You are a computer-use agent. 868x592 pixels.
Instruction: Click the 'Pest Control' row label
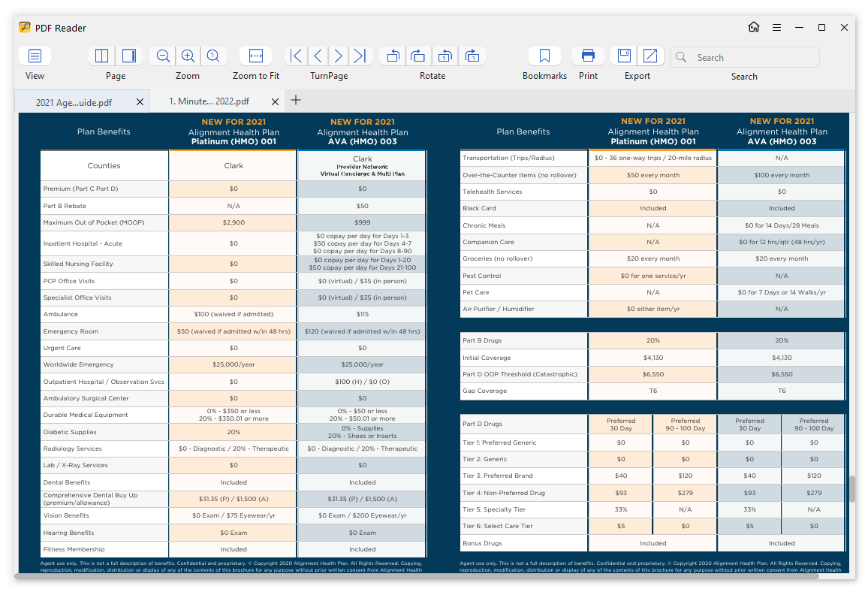point(481,276)
